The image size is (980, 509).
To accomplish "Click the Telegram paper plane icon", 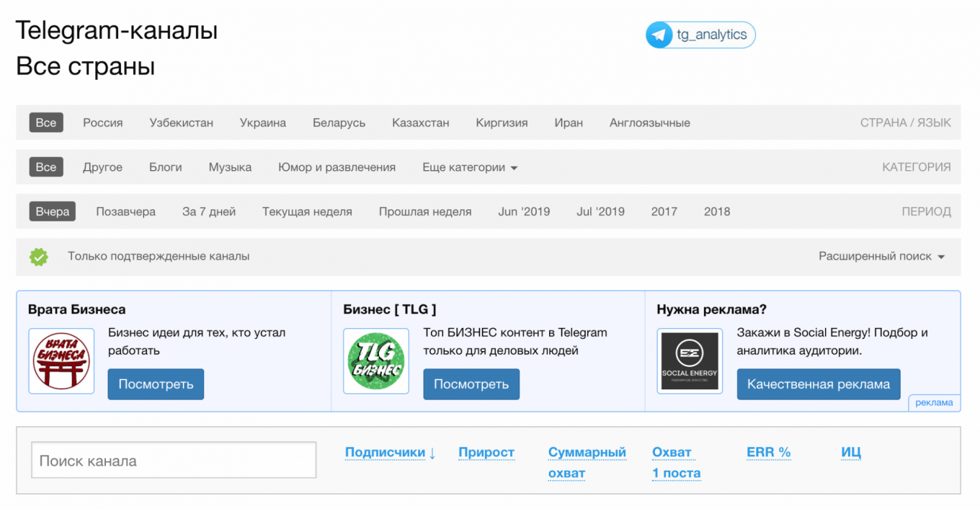I will [659, 35].
